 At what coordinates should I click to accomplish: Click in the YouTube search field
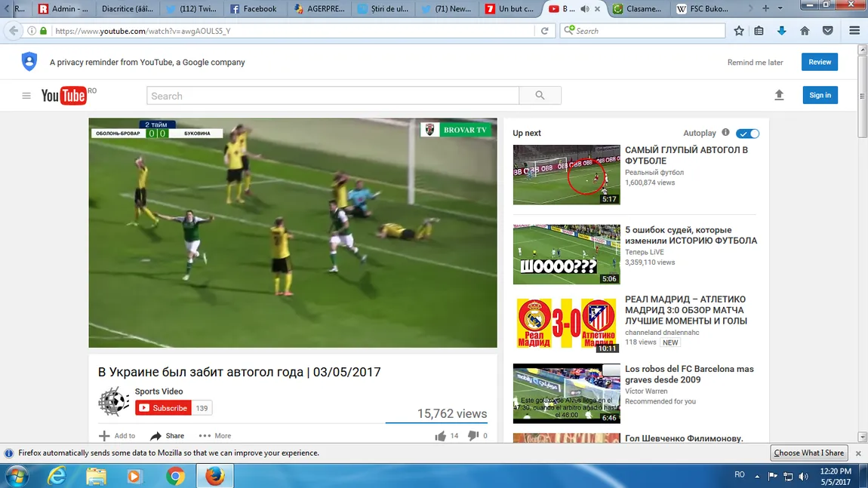[333, 96]
